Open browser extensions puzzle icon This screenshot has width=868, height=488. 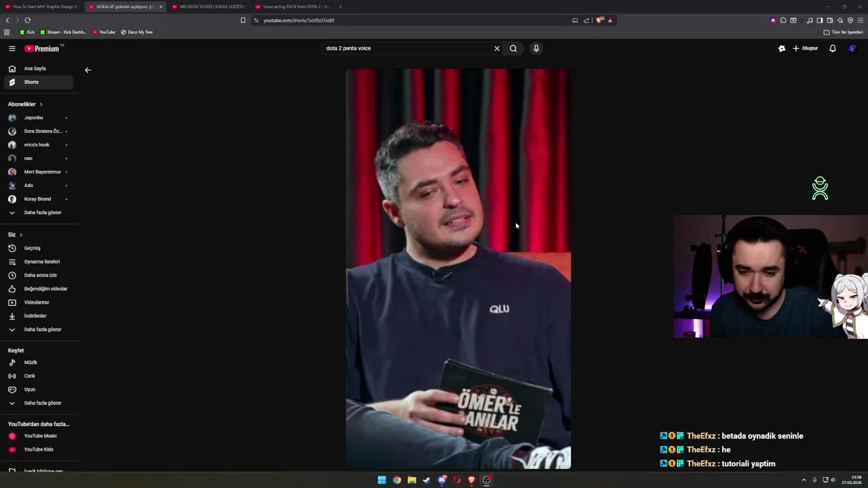click(783, 20)
